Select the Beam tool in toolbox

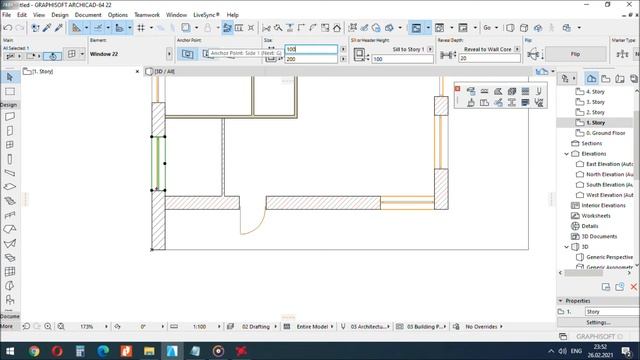pos(10,173)
